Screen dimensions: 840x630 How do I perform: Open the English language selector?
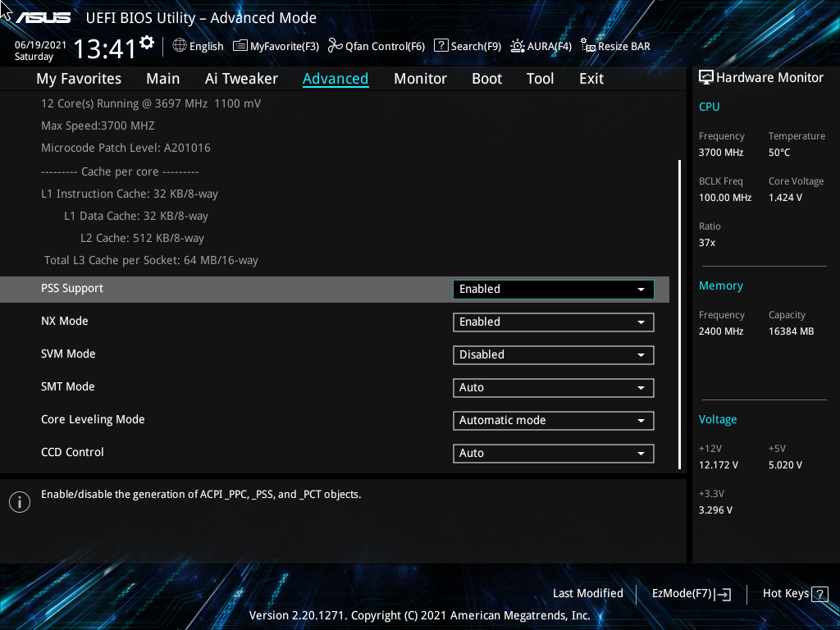click(198, 46)
